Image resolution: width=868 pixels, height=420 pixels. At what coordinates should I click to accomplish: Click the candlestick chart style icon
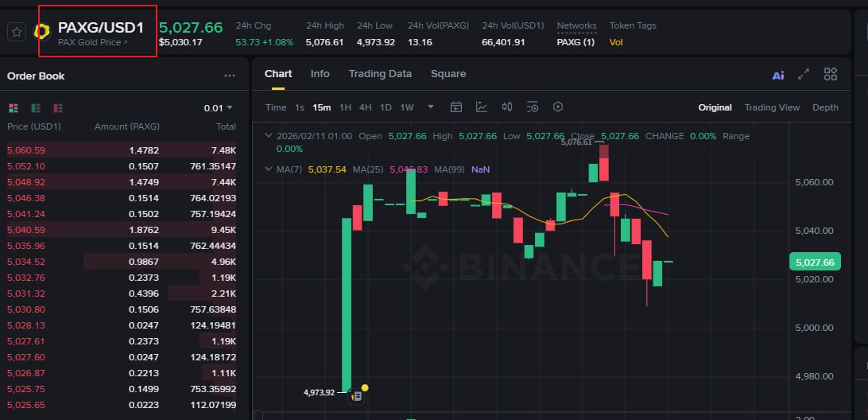pyautogui.click(x=507, y=107)
